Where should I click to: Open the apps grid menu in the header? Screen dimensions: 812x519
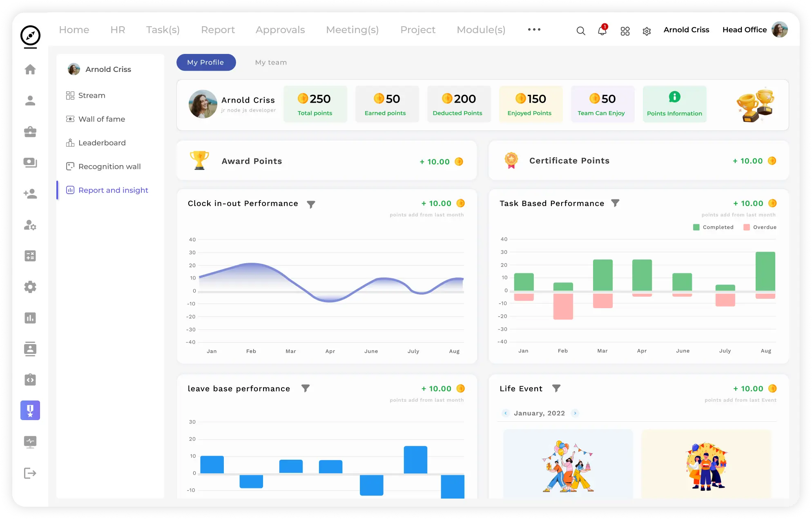625,31
